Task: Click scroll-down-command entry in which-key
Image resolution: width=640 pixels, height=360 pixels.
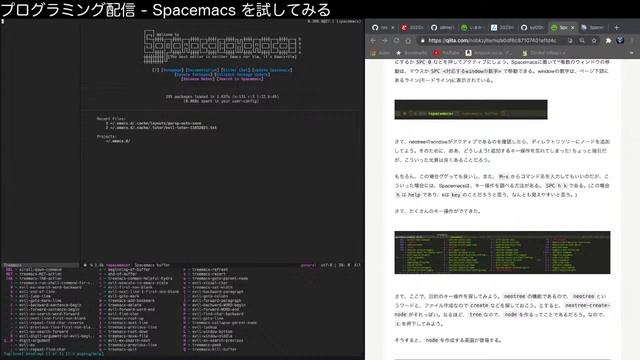Action: 40,269
